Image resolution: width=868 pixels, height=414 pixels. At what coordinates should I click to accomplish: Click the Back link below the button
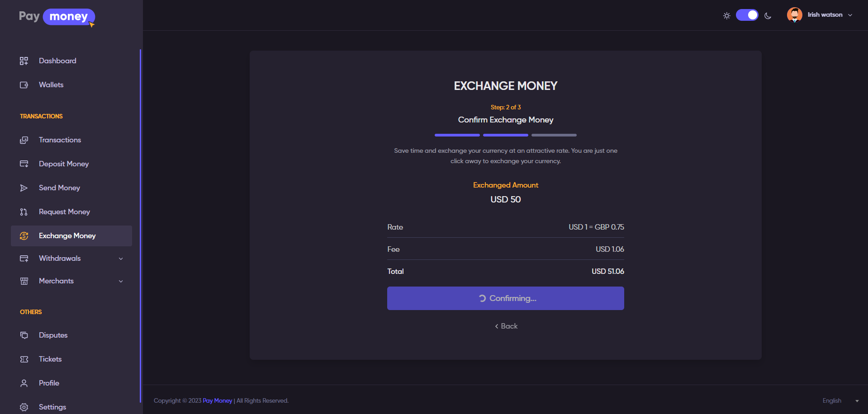(x=506, y=326)
